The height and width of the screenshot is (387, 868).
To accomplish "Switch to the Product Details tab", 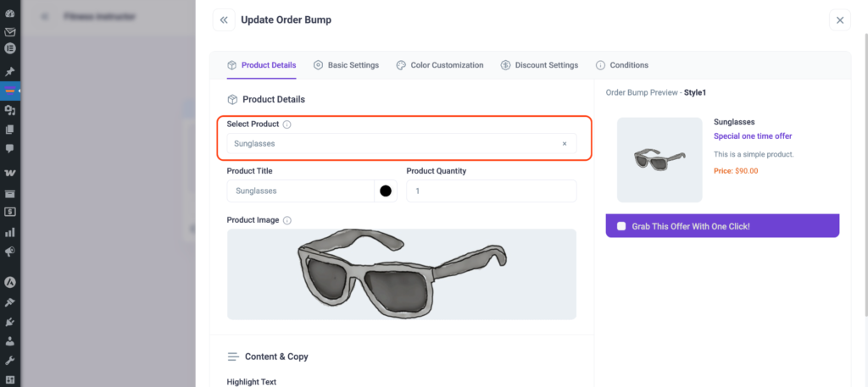I will 262,65.
